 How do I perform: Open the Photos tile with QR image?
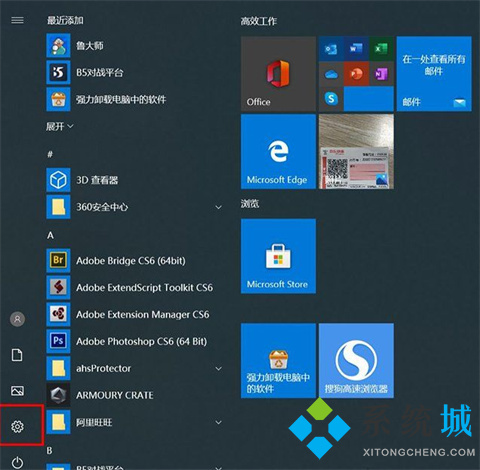tap(356, 152)
